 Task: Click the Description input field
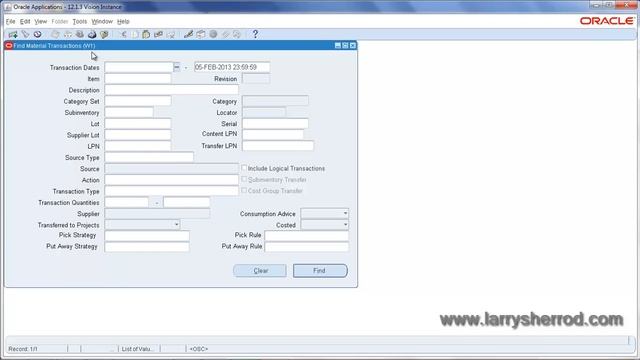coord(171,90)
